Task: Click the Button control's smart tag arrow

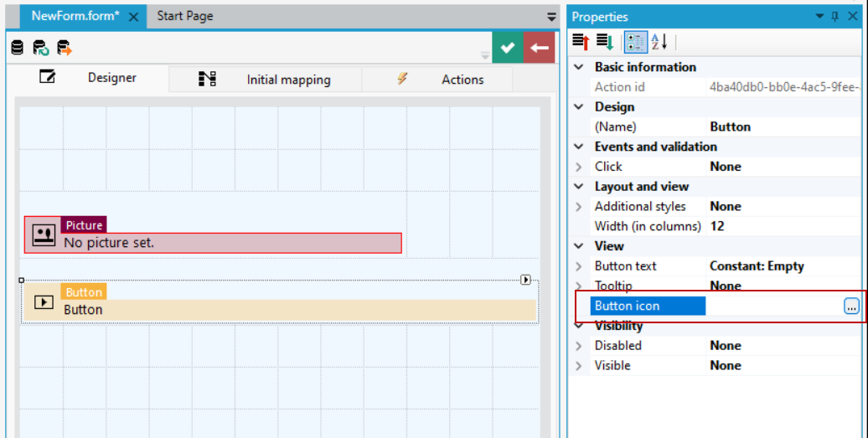Action: [525, 280]
